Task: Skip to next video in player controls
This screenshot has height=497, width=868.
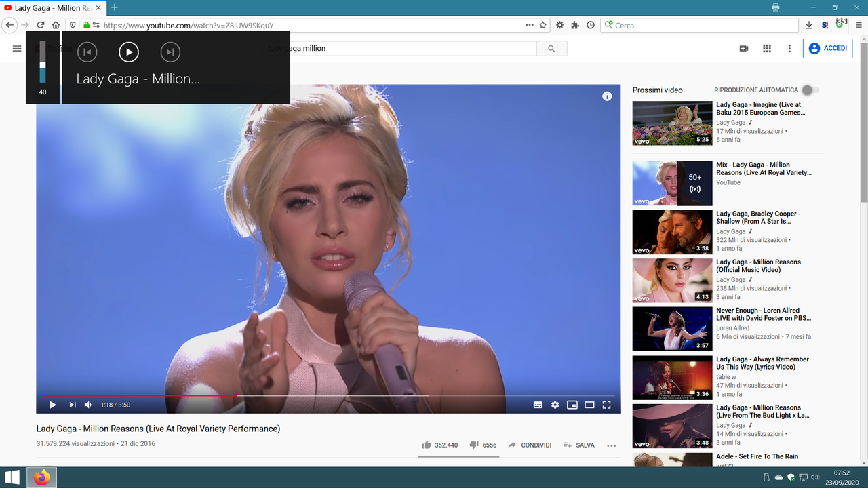Action: point(72,405)
